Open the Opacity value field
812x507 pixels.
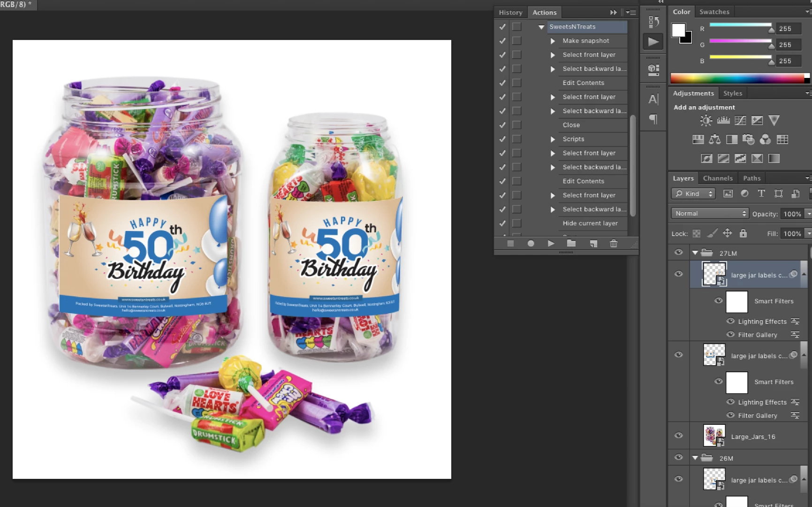793,214
